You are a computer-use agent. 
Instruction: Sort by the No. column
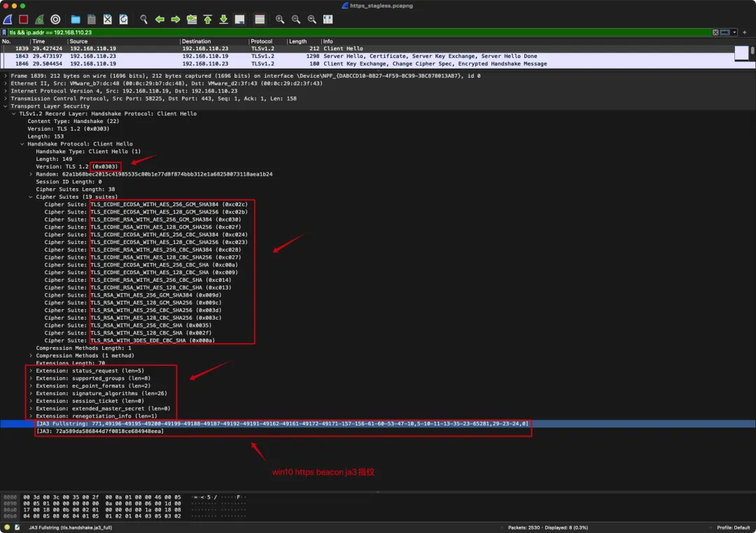[x=15, y=41]
